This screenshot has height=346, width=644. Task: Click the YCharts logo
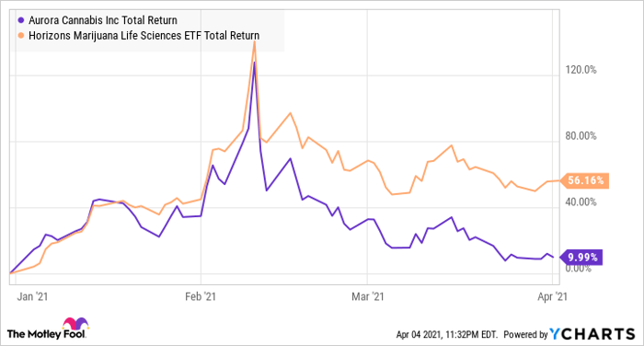click(x=592, y=334)
